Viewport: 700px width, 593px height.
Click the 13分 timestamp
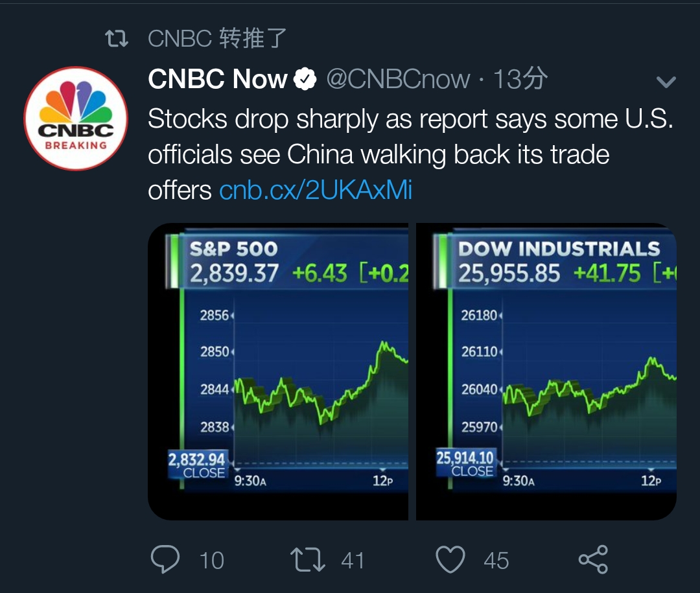point(520,79)
